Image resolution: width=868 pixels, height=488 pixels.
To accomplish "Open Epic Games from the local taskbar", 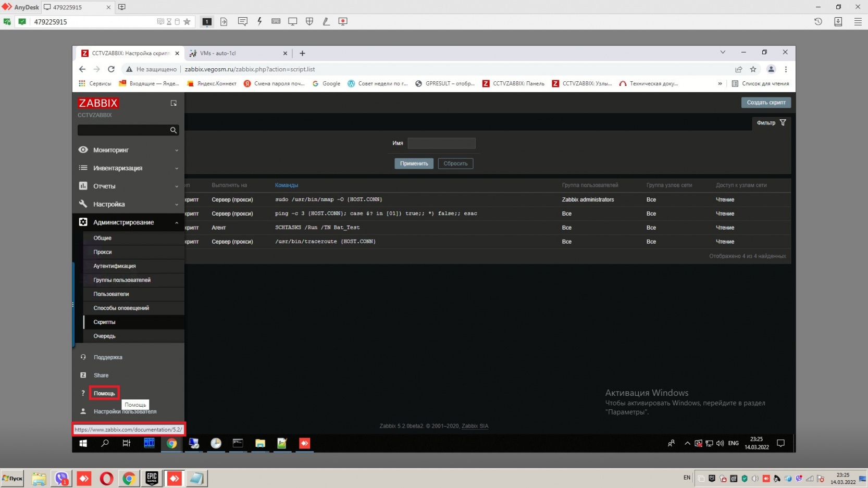I will (x=152, y=478).
